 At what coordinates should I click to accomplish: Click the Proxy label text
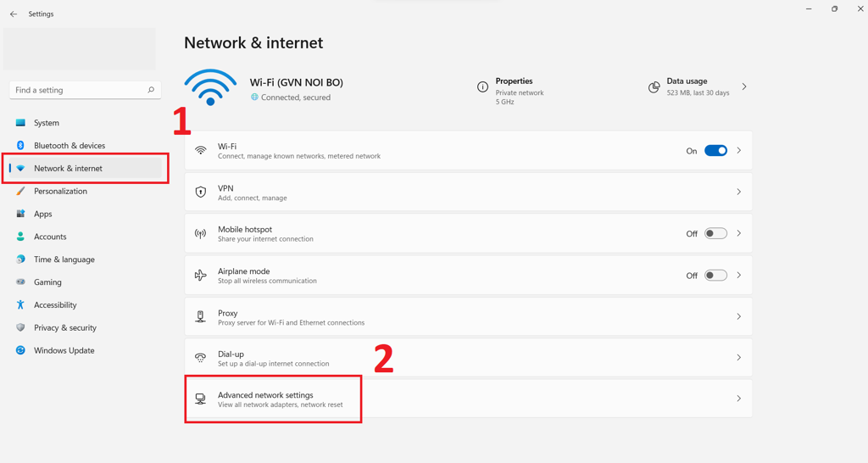(x=227, y=313)
